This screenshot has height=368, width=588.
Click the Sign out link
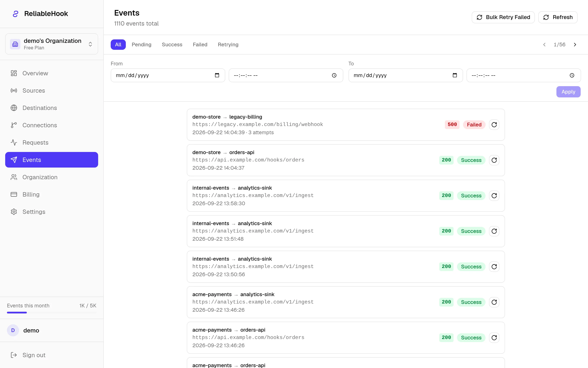[51, 355]
